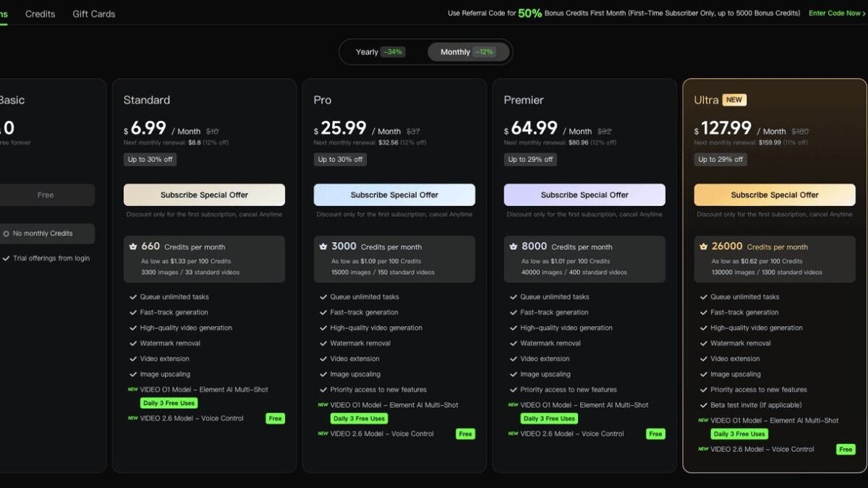The image size is (868, 488).
Task: Click '15000 images / 150 standard videos' text
Action: coord(383,273)
